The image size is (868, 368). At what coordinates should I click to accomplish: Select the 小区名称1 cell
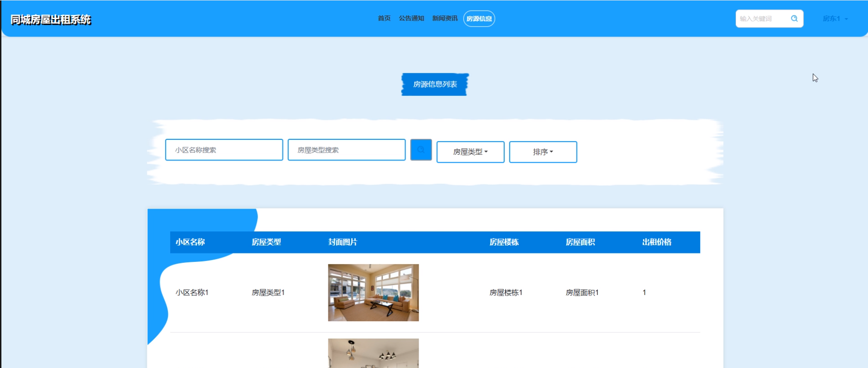(x=192, y=293)
